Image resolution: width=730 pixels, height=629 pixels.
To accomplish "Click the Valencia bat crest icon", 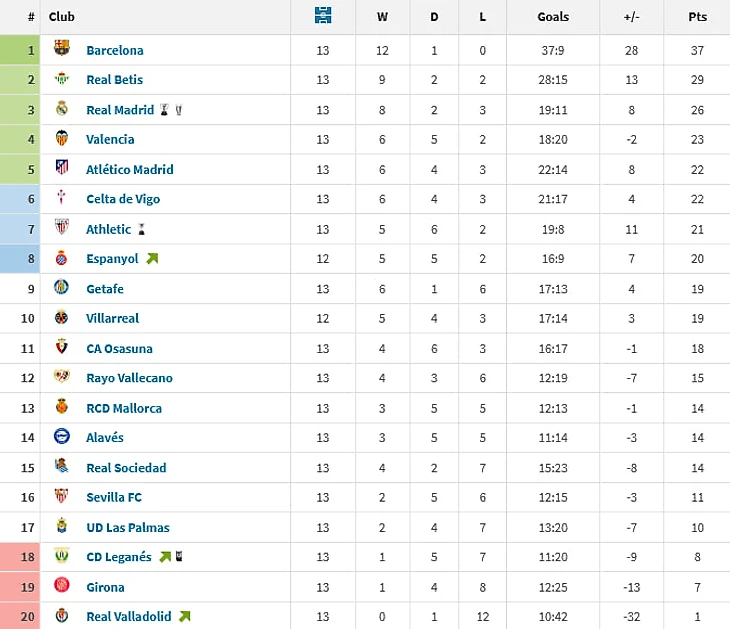I will coord(61,138).
